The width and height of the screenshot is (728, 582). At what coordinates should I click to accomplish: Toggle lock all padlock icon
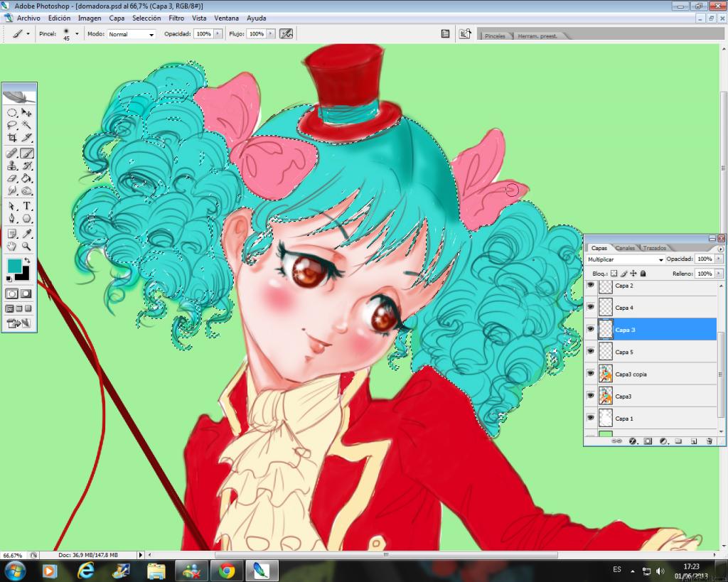[643, 274]
